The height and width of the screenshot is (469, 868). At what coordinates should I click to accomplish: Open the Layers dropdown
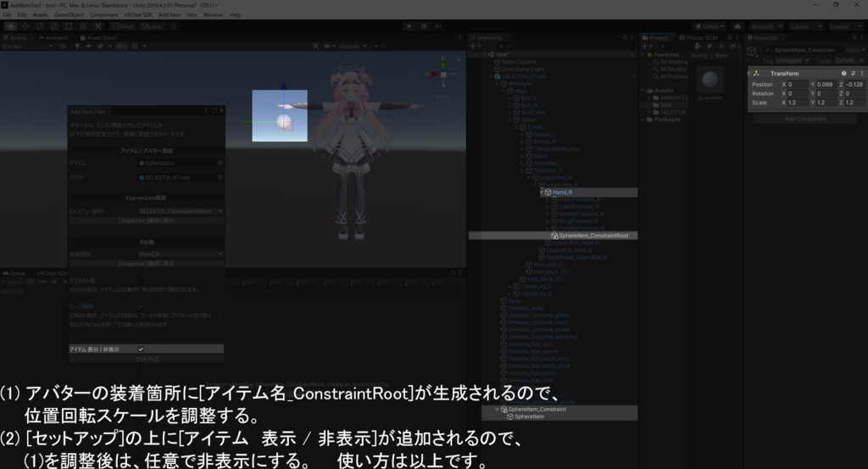(805, 26)
